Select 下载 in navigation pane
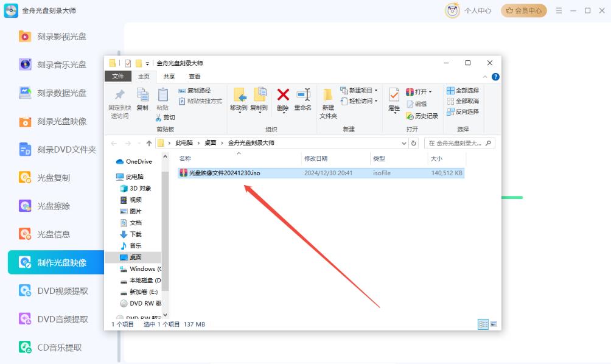The image size is (611, 364). (131, 234)
